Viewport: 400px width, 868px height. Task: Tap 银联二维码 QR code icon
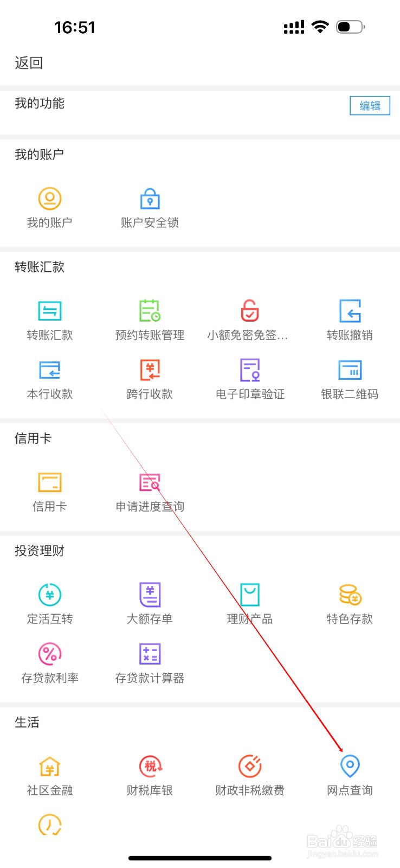click(x=350, y=370)
